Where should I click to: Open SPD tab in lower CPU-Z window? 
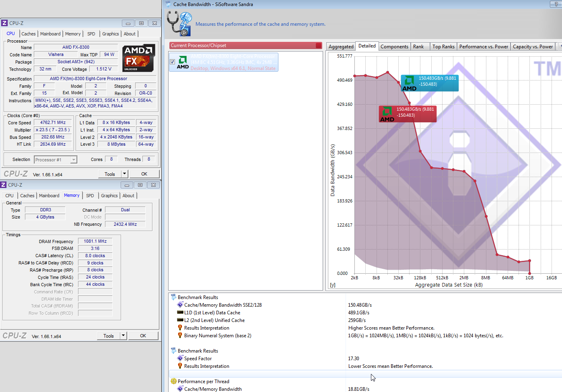tap(90, 196)
